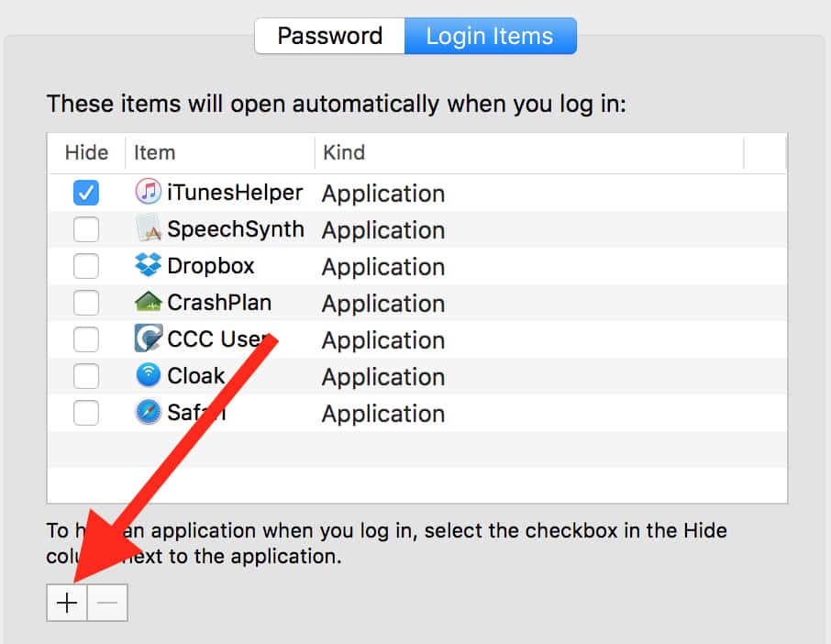Select the CCC User item name

point(216,339)
